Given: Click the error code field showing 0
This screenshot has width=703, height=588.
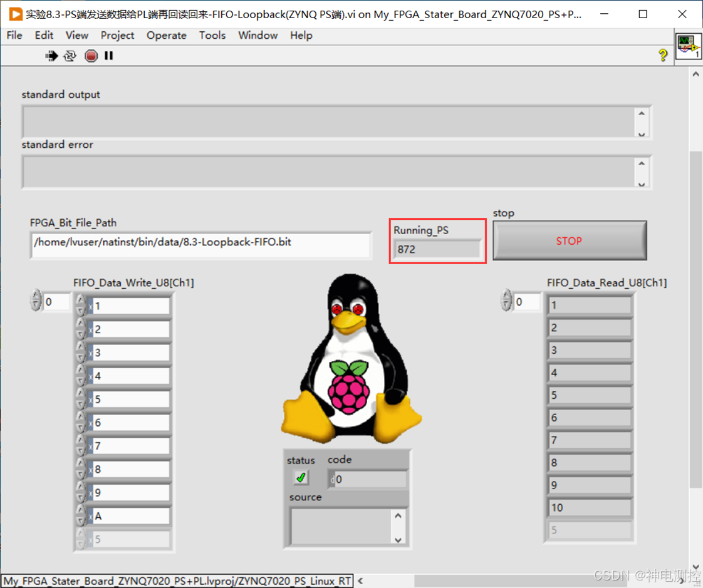Looking at the screenshot, I should click(x=368, y=479).
